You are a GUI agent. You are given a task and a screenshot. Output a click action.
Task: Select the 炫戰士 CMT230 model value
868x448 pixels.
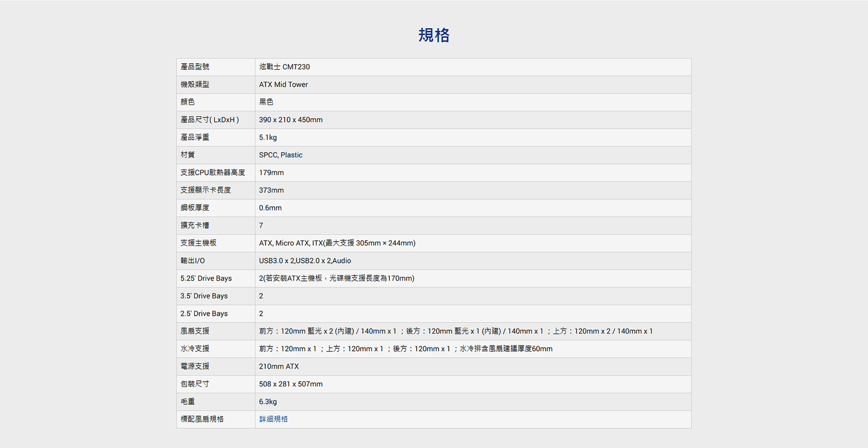284,67
